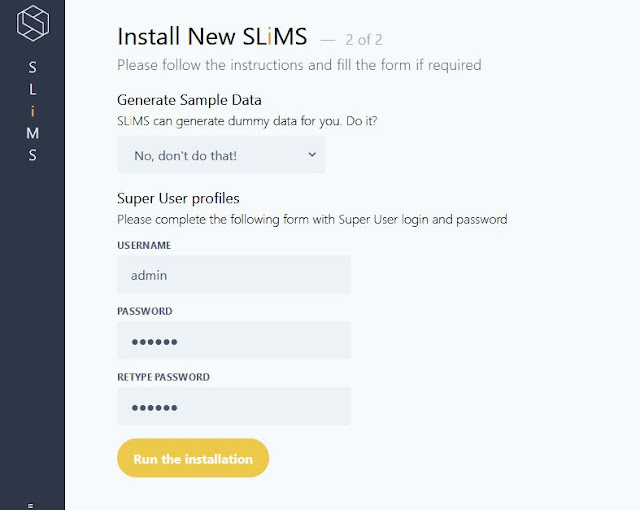The width and height of the screenshot is (640, 510).
Task: Focus the Username field containing admin
Action: (x=234, y=275)
